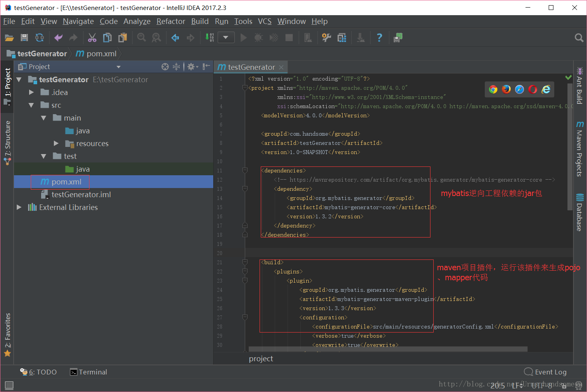Toggle the Maven Projects tool window
The height and width of the screenshot is (392, 587).
[580, 148]
